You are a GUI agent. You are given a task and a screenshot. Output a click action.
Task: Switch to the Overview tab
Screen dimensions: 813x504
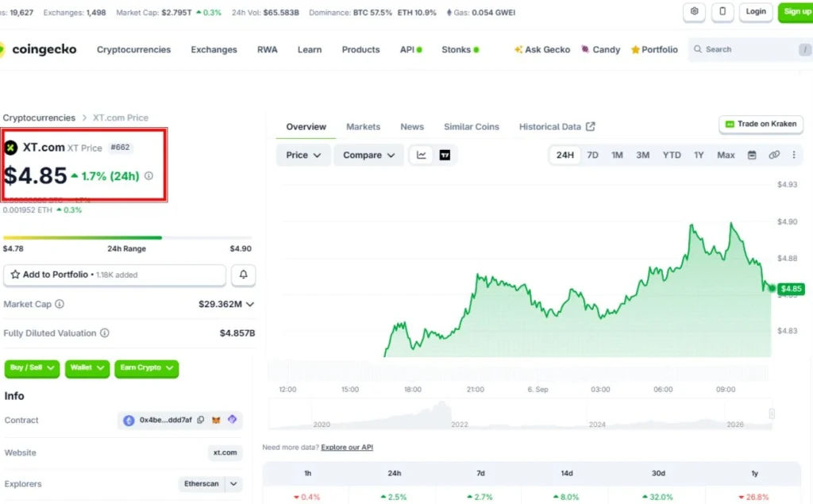click(x=306, y=126)
